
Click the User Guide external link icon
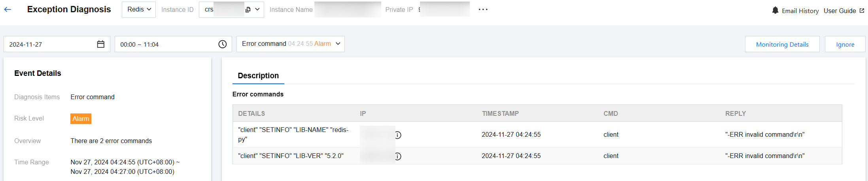(862, 11)
